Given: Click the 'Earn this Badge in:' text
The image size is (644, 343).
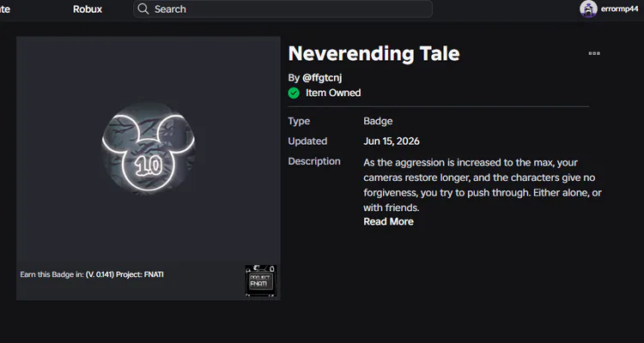Looking at the screenshot, I should click(x=52, y=274).
